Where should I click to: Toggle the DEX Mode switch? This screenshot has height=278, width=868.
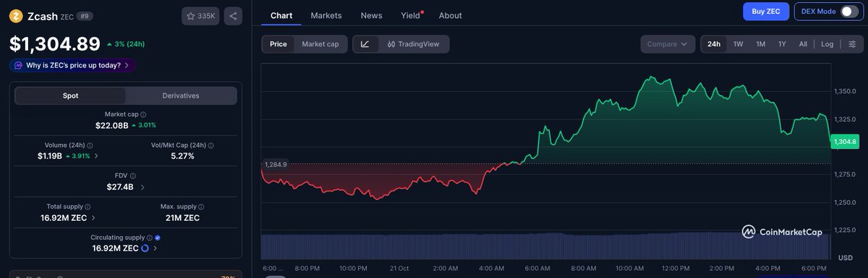[848, 12]
